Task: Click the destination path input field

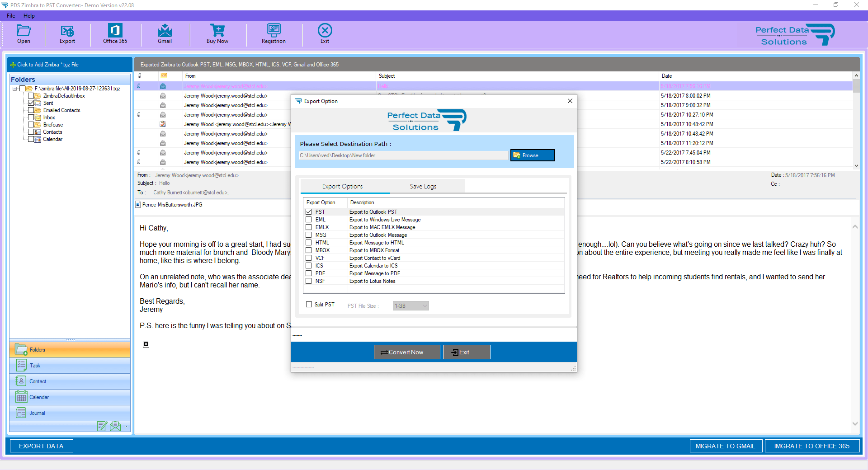Action: 403,155
